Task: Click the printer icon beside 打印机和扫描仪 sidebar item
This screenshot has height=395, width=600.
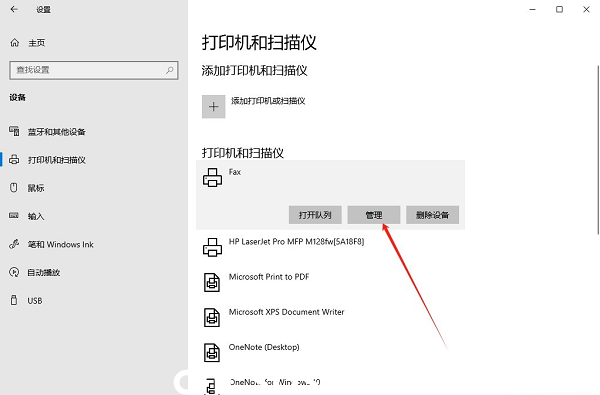Action: (14, 160)
